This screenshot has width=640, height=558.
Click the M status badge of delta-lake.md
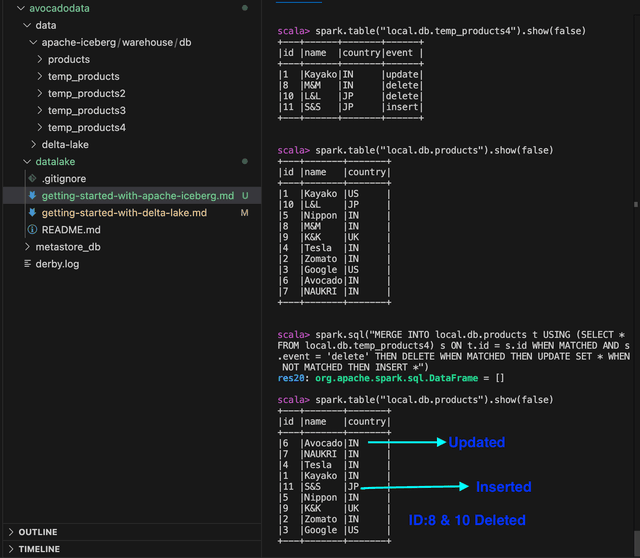pos(244,213)
